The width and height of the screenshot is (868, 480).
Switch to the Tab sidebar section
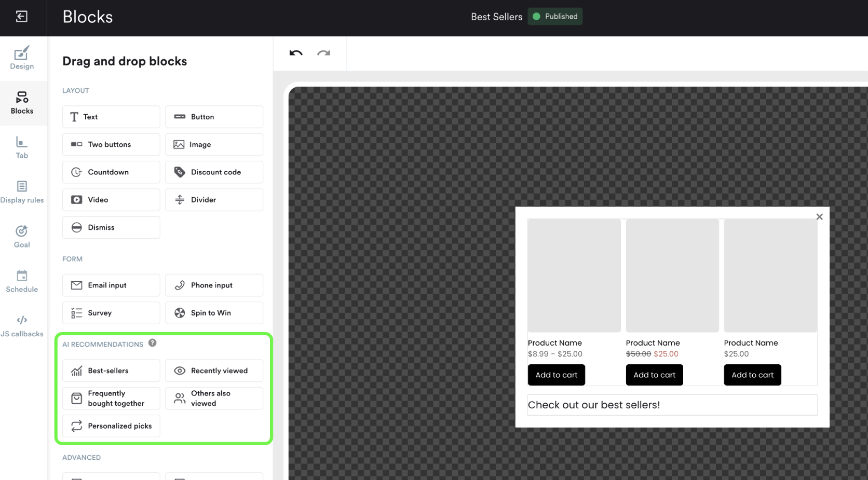point(22,147)
